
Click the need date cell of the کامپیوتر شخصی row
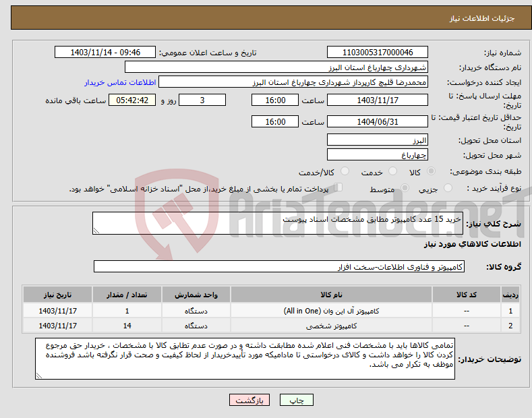point(58,326)
